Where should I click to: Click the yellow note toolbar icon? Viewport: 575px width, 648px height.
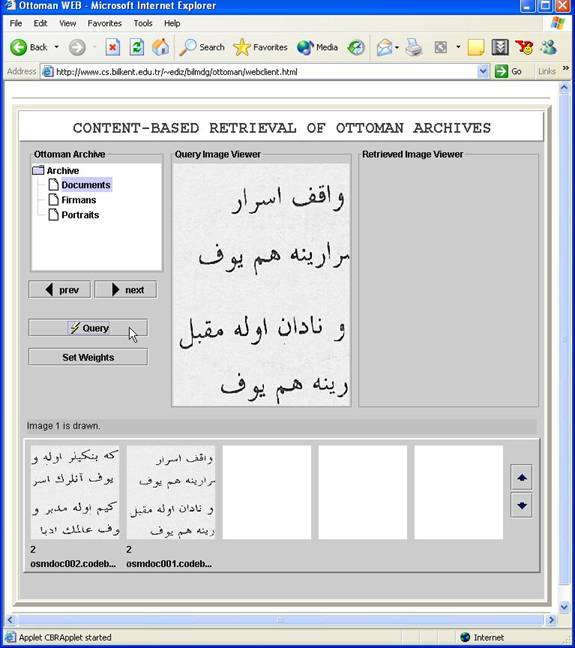(x=475, y=47)
